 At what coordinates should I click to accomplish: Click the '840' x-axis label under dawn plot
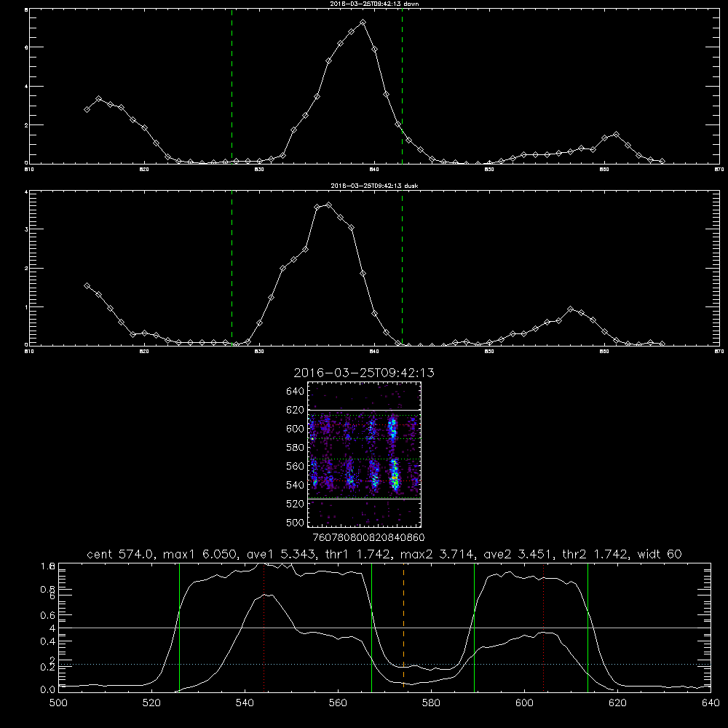(375, 170)
